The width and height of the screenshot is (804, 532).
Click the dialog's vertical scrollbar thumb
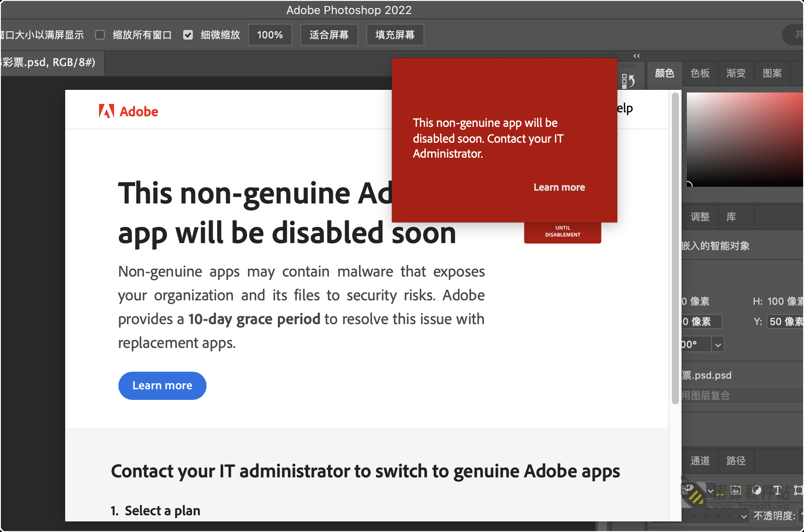[675, 248]
